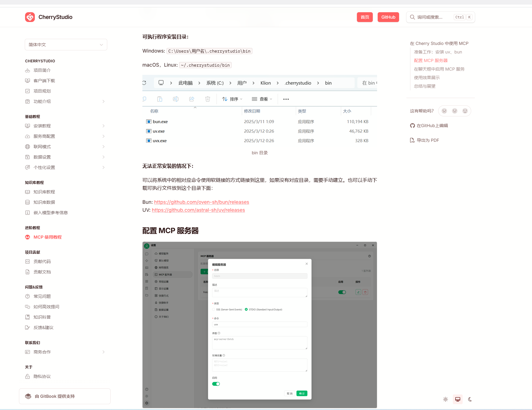532x410 pixels.
Task: Jump to 使用效果展示 section
Action: tap(427, 78)
